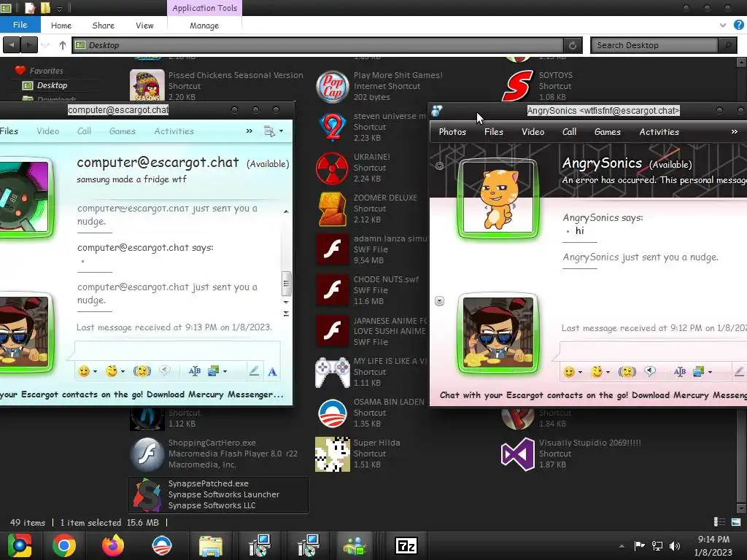Open the Share ribbon tab
The height and width of the screenshot is (560, 747).
[104, 26]
